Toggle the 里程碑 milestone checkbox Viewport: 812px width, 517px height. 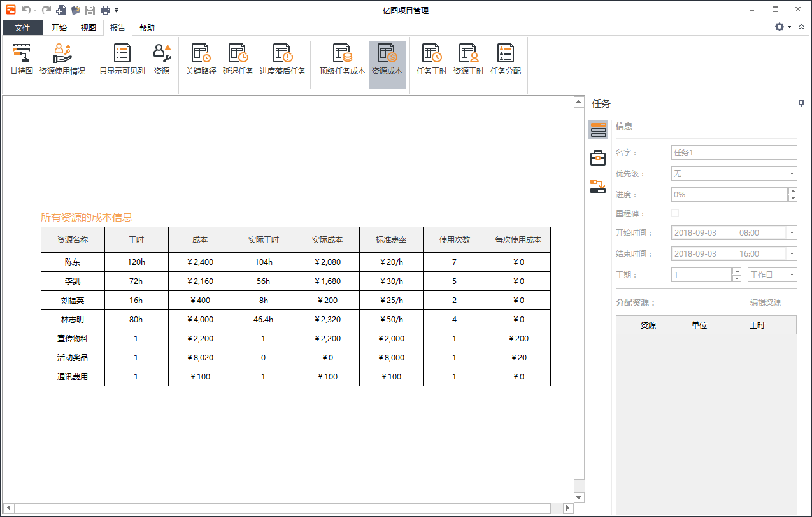tap(675, 214)
